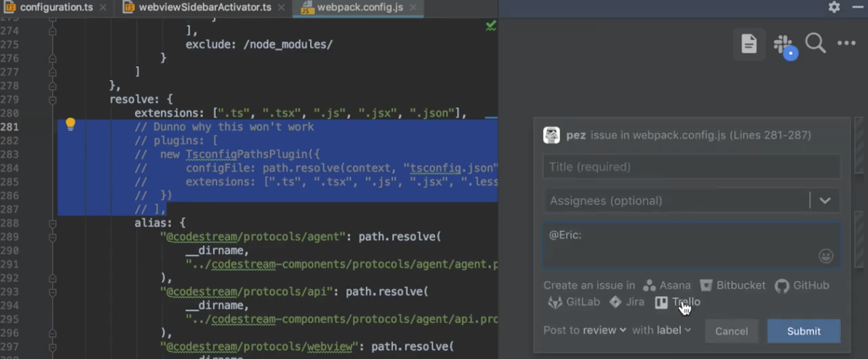868x359 pixels.
Task: Expand the Assignees dropdown arrow
Action: [x=824, y=201]
